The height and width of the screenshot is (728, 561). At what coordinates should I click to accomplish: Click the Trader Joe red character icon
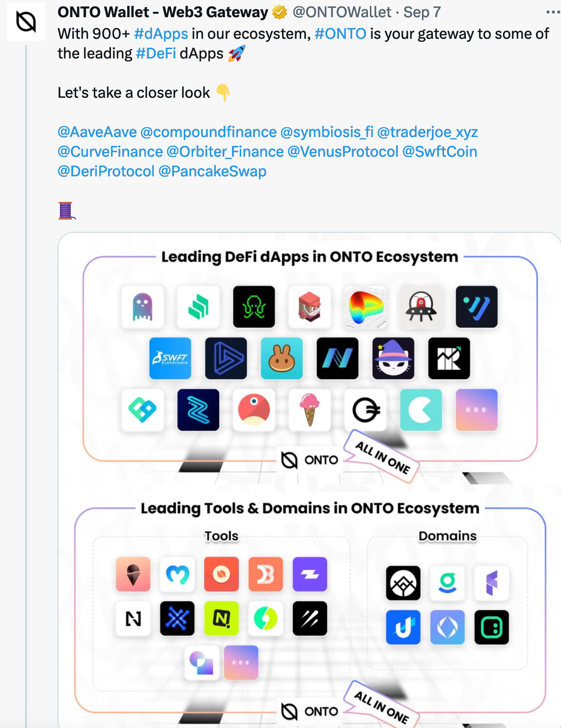point(309,307)
